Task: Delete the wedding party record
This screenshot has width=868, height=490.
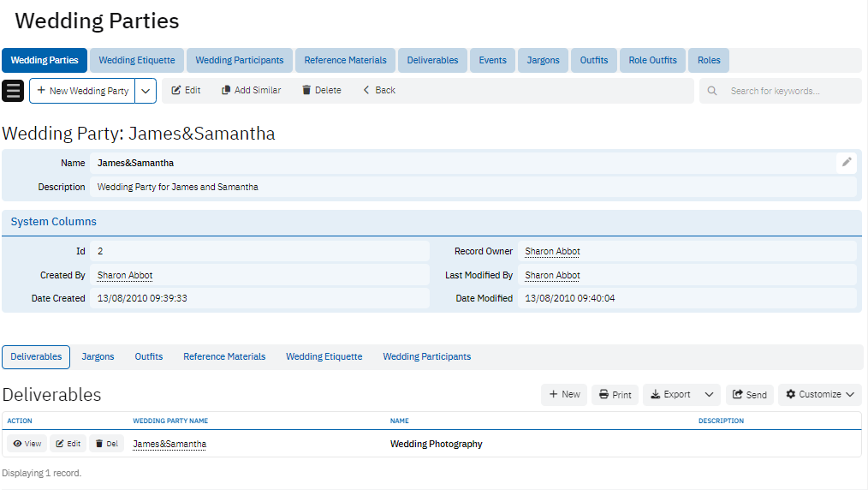Action: click(321, 90)
